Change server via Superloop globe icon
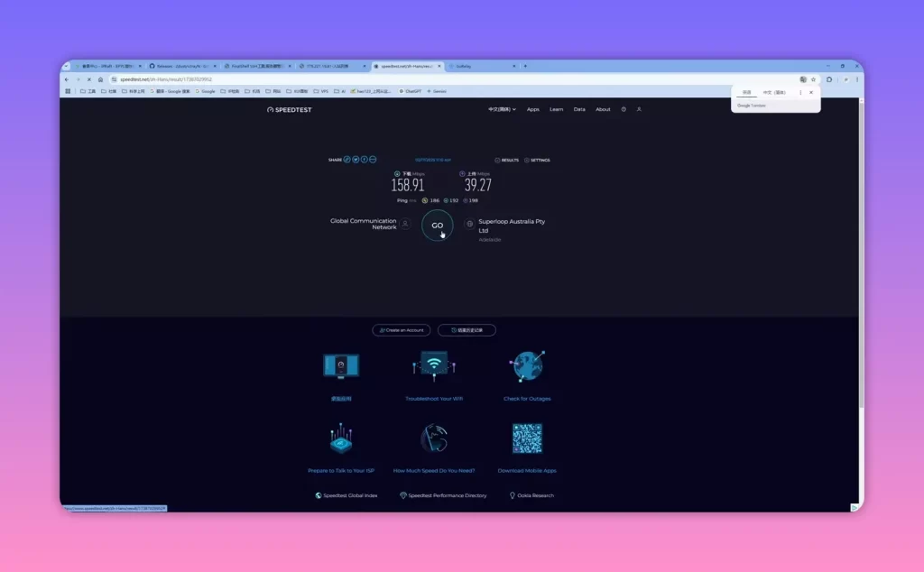Image resolution: width=924 pixels, height=572 pixels. [x=469, y=224]
